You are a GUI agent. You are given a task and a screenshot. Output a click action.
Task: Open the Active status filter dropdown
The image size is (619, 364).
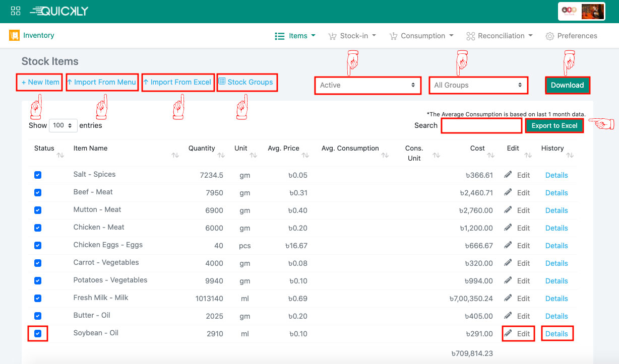coord(367,85)
